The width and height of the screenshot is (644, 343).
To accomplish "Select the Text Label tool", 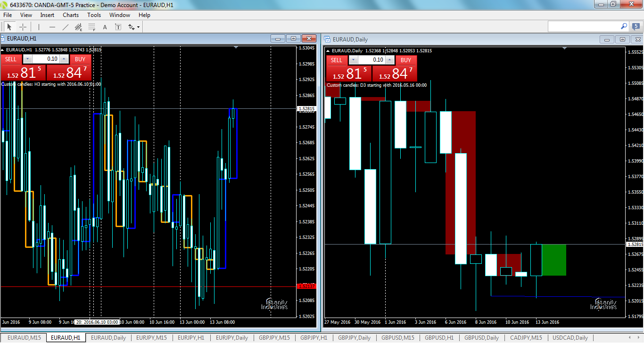I will pos(118,27).
